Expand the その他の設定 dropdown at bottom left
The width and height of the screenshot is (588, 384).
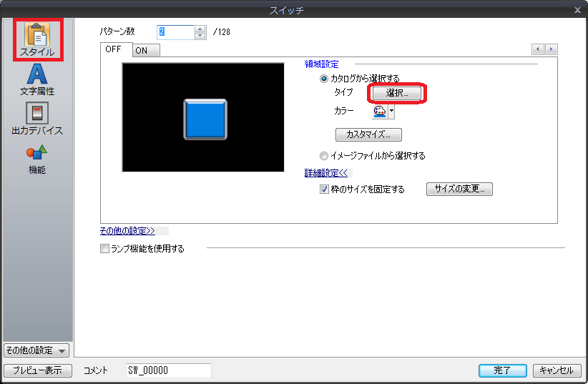(36, 350)
